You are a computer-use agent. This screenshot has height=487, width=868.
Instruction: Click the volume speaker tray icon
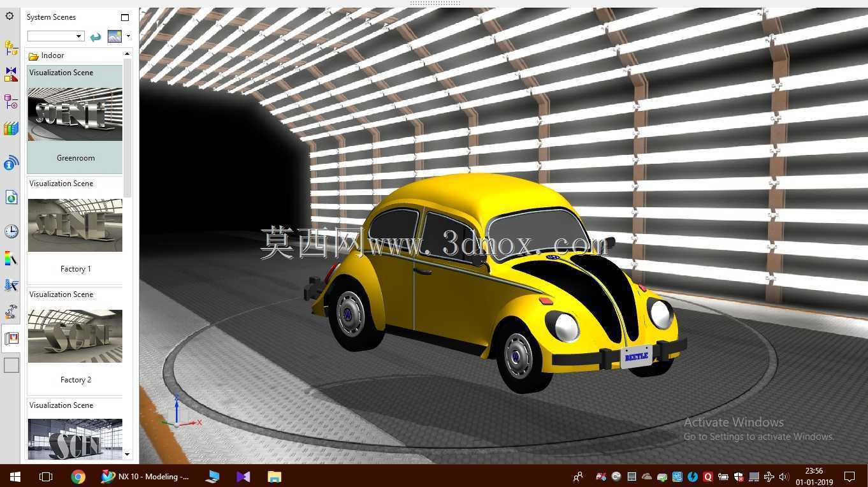784,476
